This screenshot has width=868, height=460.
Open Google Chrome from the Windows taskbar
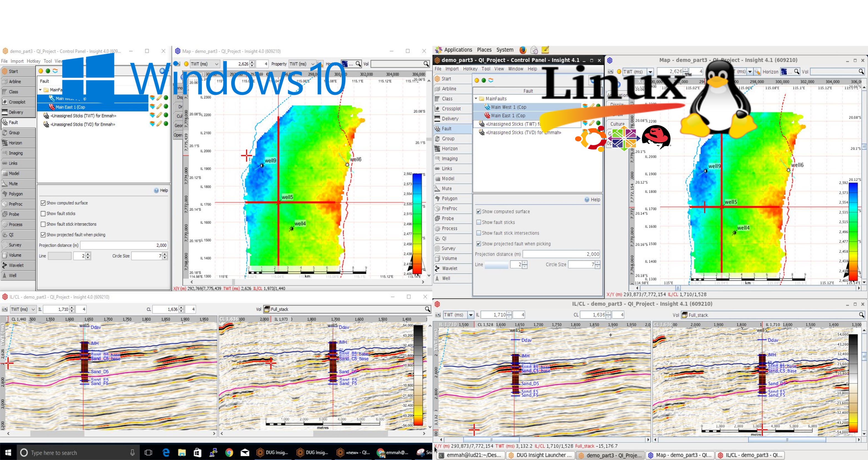229,452
